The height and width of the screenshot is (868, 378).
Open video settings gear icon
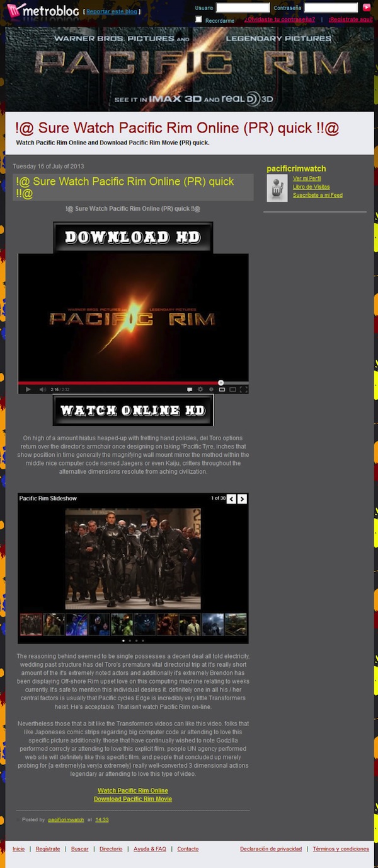pos(201,389)
